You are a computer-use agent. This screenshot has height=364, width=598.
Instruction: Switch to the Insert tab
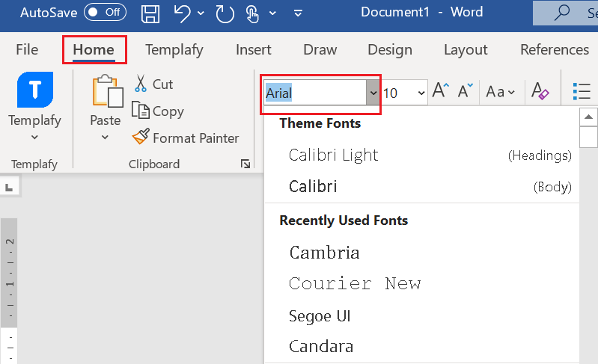(x=254, y=49)
